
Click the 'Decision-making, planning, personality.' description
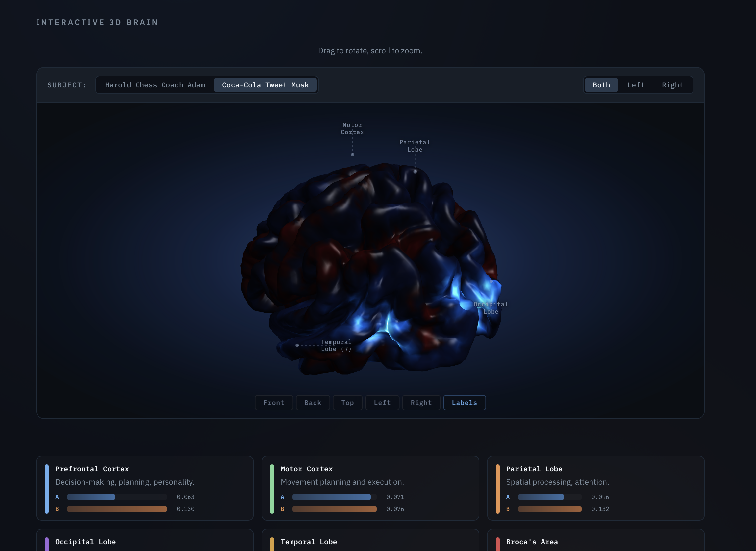coord(125,482)
